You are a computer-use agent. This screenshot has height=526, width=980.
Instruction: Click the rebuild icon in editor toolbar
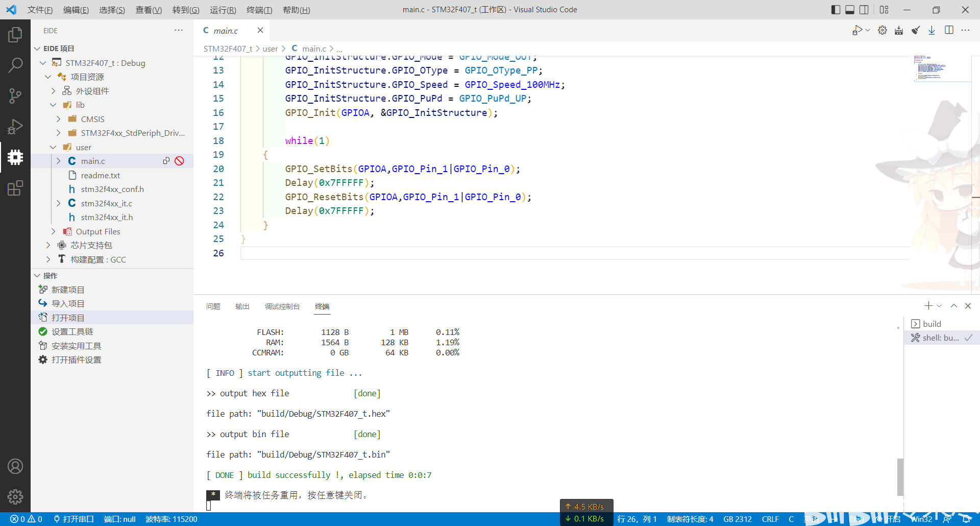coord(899,31)
